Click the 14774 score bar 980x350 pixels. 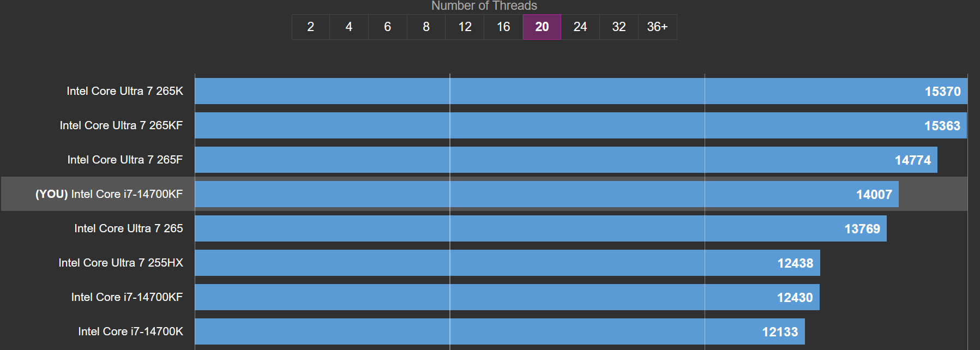pos(566,160)
